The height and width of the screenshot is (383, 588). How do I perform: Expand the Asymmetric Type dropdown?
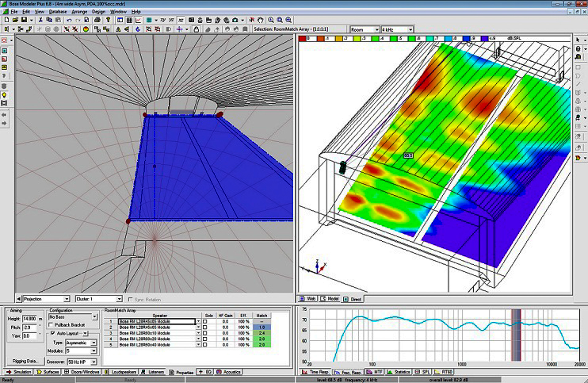[94, 343]
